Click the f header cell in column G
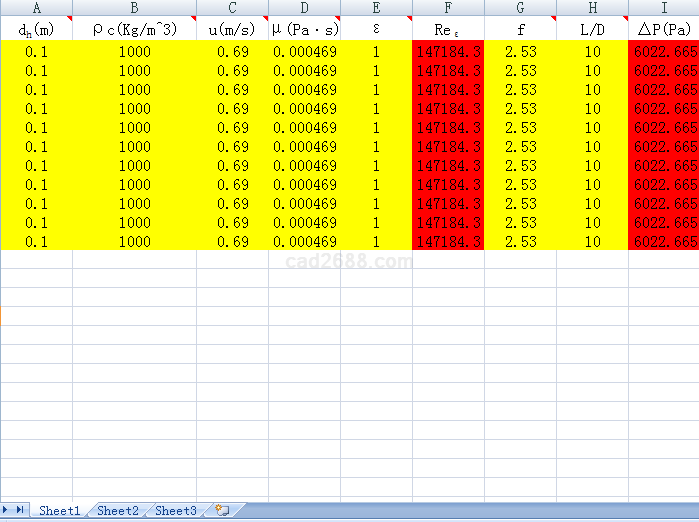 [520, 30]
